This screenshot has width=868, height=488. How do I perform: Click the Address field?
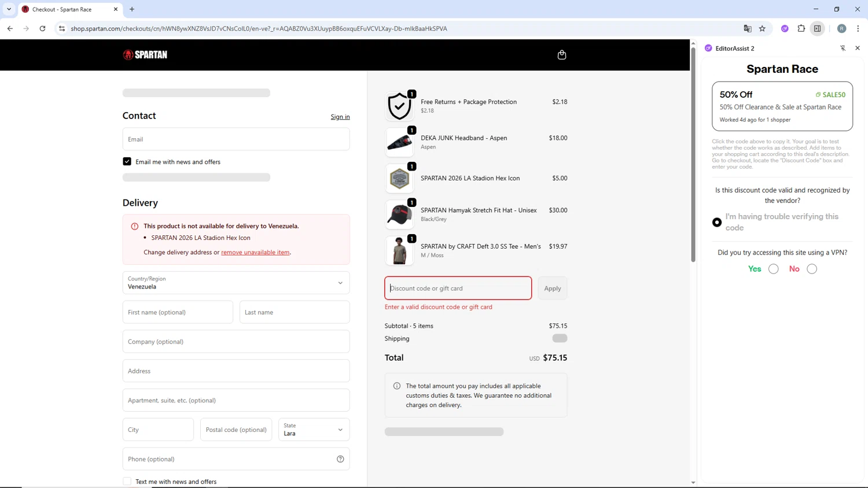(236, 371)
